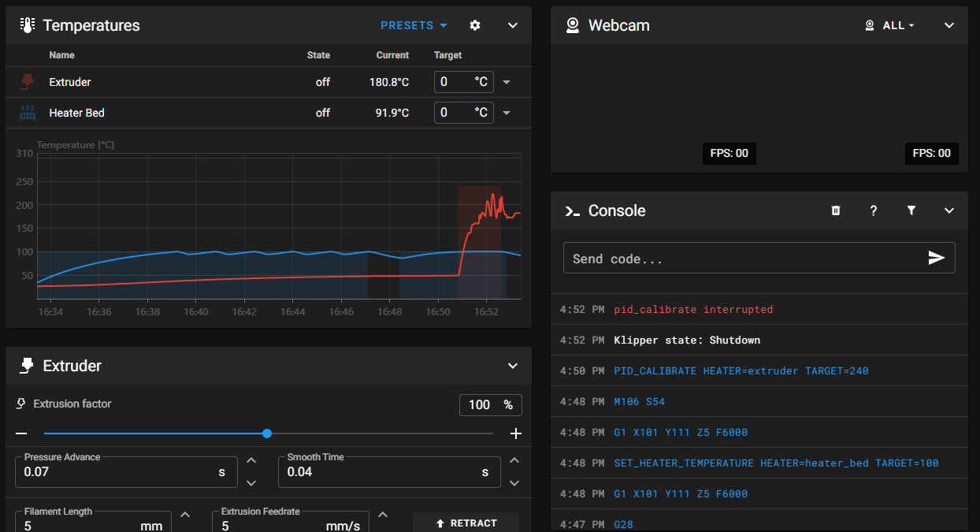Open the console filter funnel icon
Viewport: 980px width, 532px height.
pos(911,210)
